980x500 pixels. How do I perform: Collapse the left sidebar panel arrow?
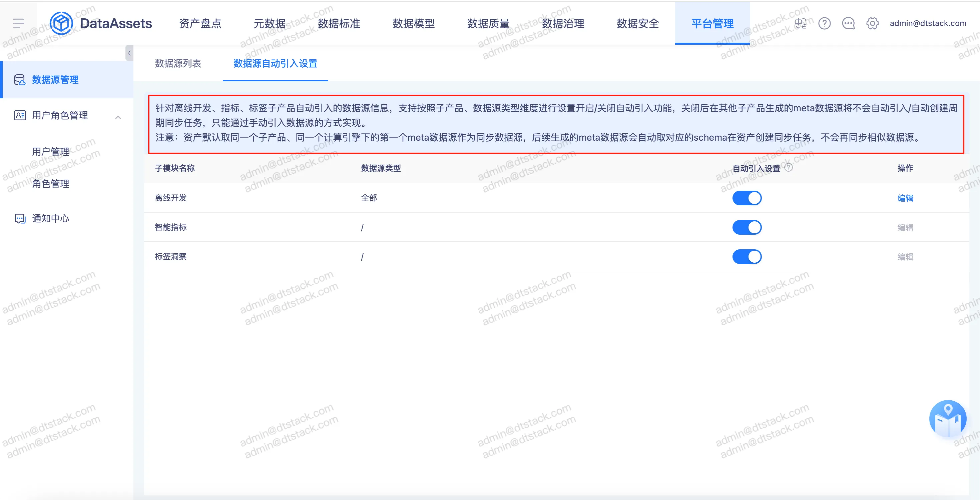click(129, 53)
